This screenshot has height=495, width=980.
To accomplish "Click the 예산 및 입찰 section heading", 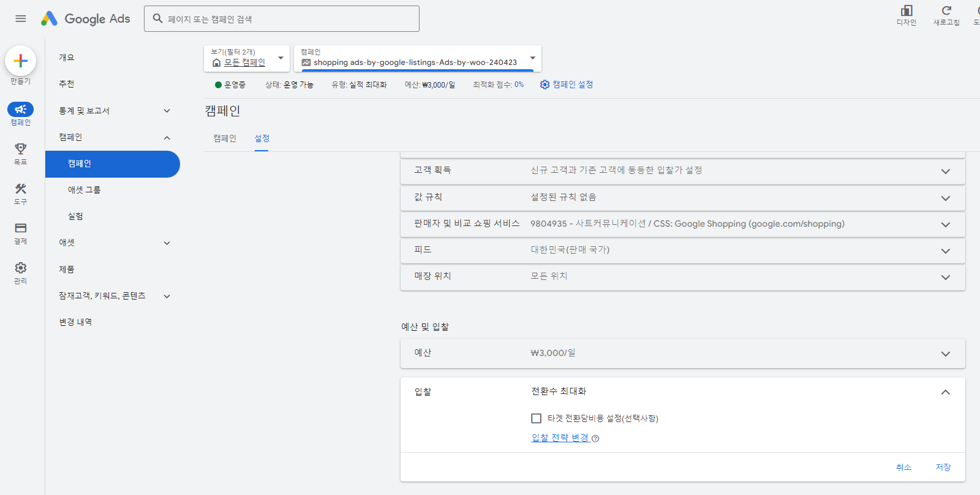I will point(425,327).
